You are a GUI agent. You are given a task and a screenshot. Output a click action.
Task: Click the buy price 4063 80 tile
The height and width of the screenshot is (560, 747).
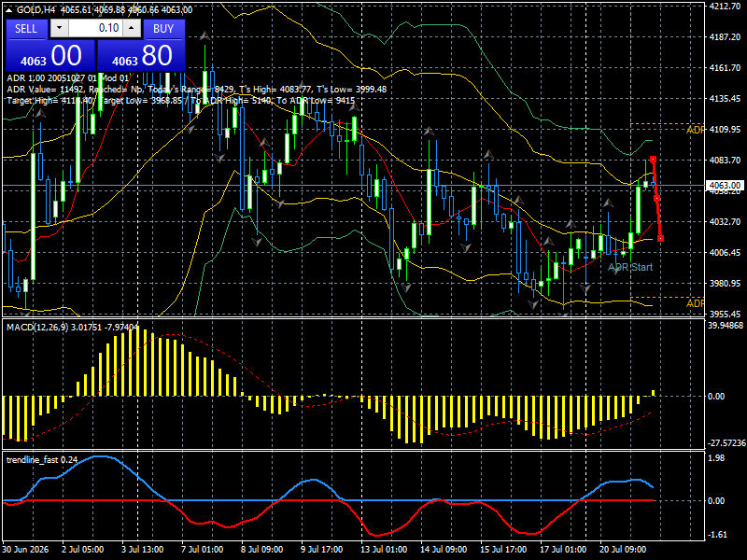pos(141,55)
